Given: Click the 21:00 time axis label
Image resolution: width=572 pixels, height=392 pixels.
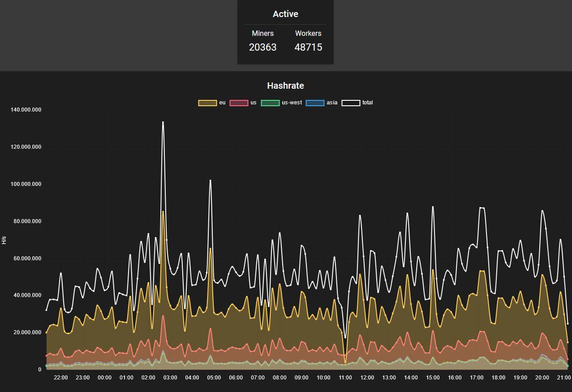Looking at the screenshot, I should (x=564, y=378).
